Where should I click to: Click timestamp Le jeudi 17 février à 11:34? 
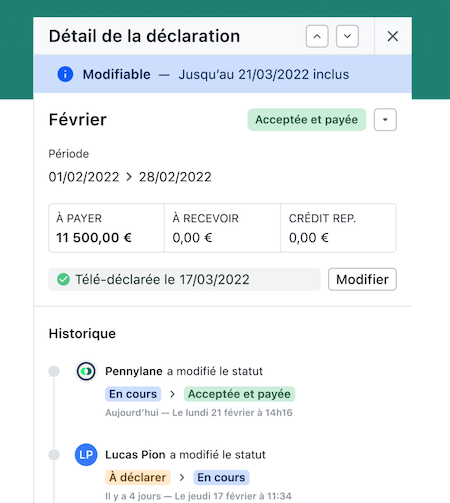pyautogui.click(x=233, y=496)
